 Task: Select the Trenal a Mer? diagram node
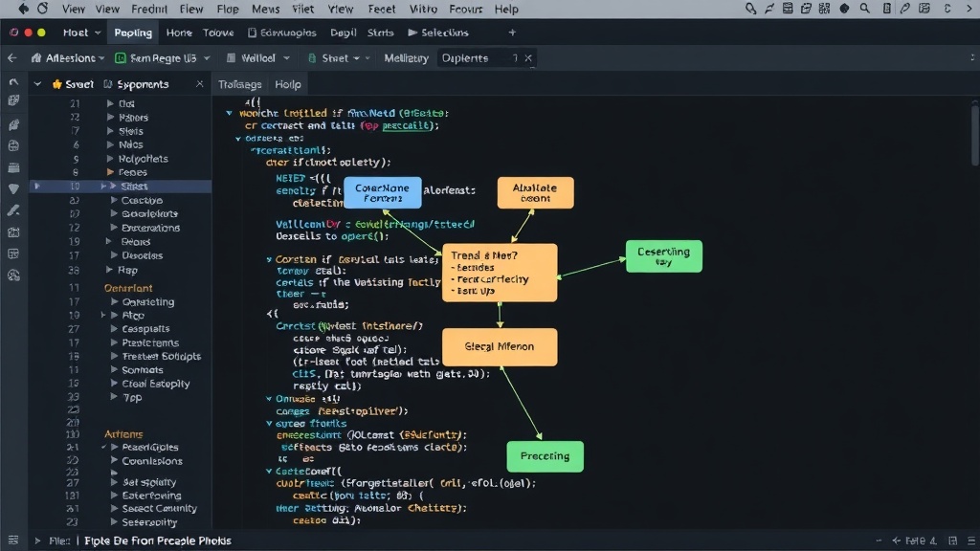click(500, 273)
